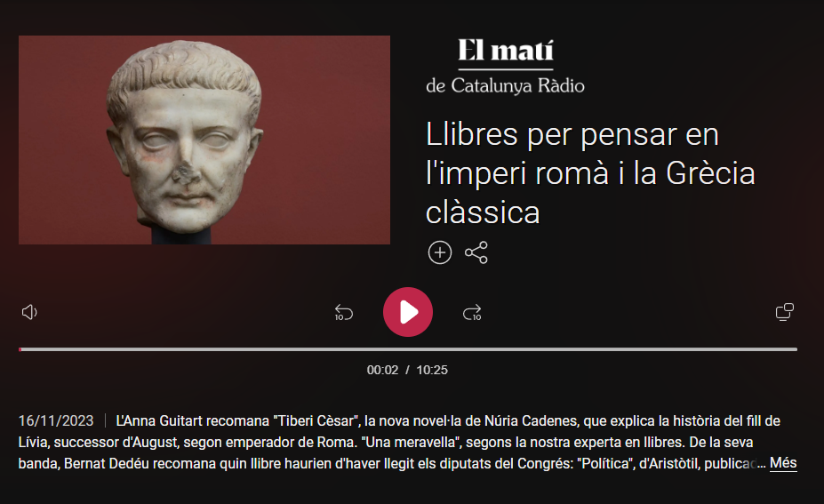Click the start of the progress bar
The height and width of the screenshot is (504, 824).
click(20, 349)
